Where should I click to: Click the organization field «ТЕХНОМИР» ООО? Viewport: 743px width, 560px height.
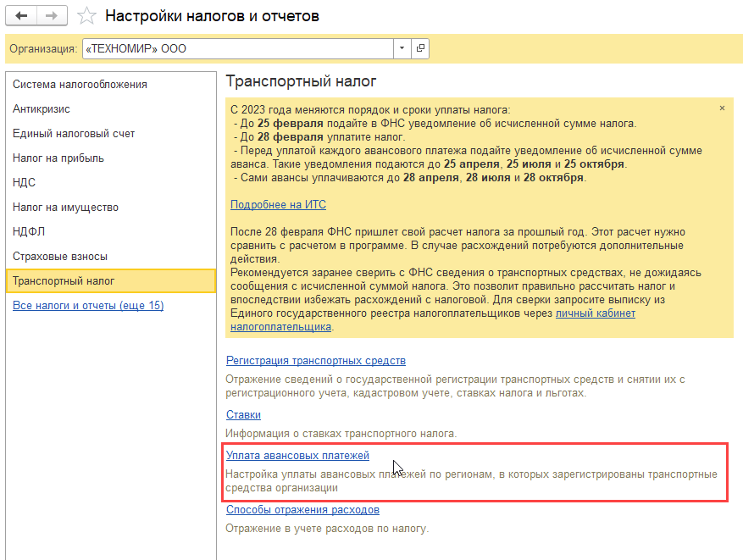click(x=238, y=48)
